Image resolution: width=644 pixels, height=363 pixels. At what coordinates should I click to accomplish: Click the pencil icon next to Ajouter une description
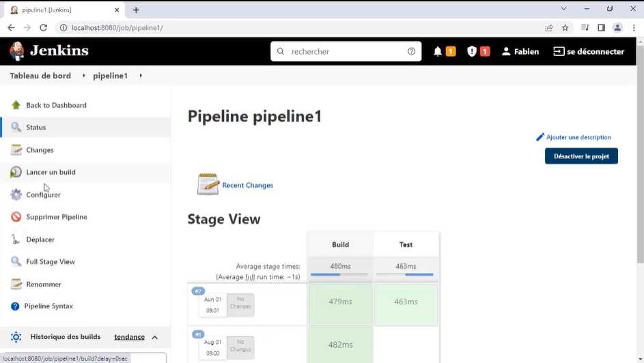point(540,137)
